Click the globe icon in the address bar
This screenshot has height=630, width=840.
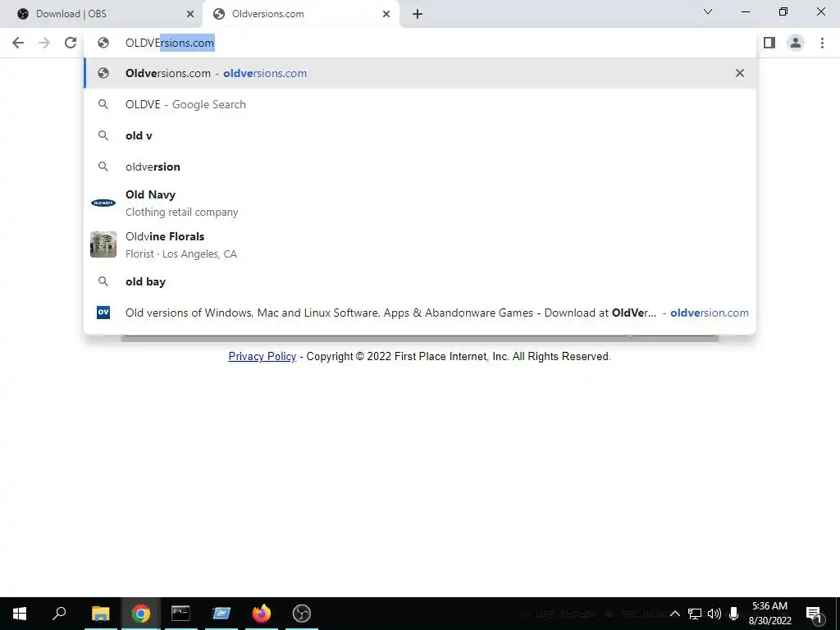103,43
